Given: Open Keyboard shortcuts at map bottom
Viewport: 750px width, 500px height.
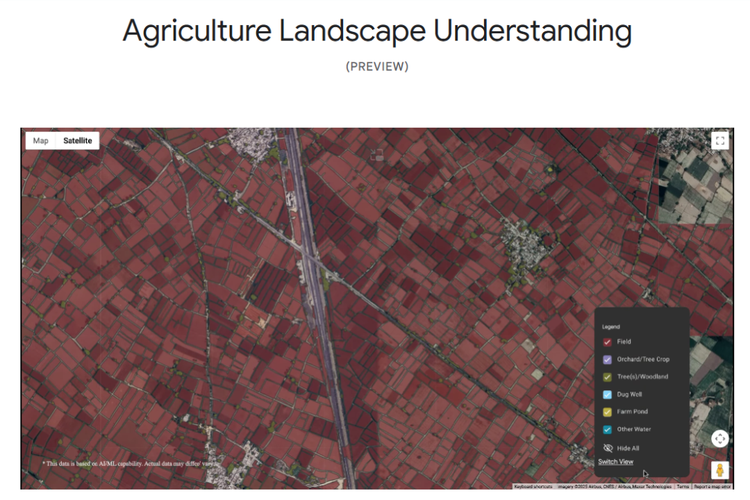Looking at the screenshot, I should click(x=533, y=486).
